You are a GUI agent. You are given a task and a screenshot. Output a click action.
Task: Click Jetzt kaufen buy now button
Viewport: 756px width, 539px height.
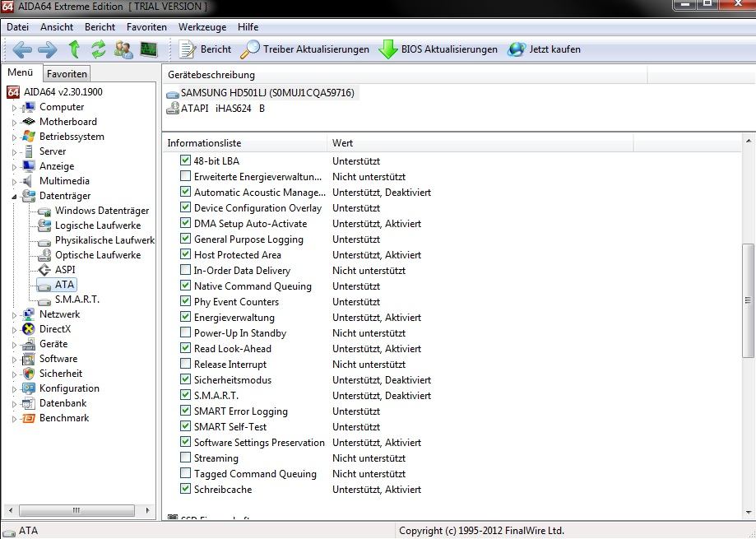[545, 49]
